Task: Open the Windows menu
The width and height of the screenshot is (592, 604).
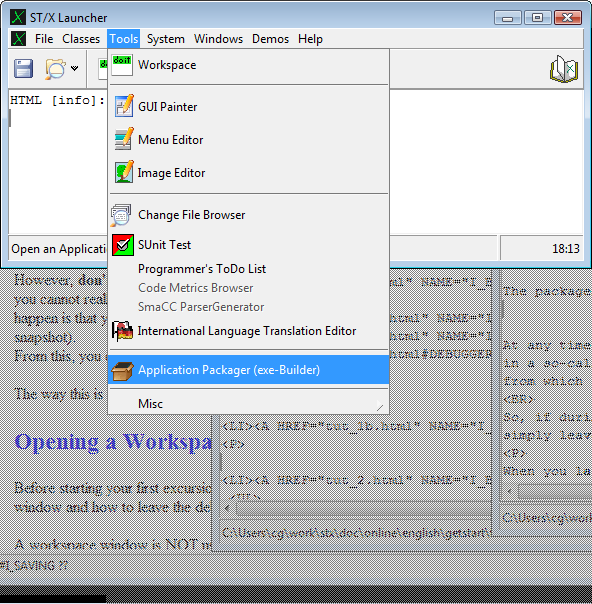Action: point(218,39)
